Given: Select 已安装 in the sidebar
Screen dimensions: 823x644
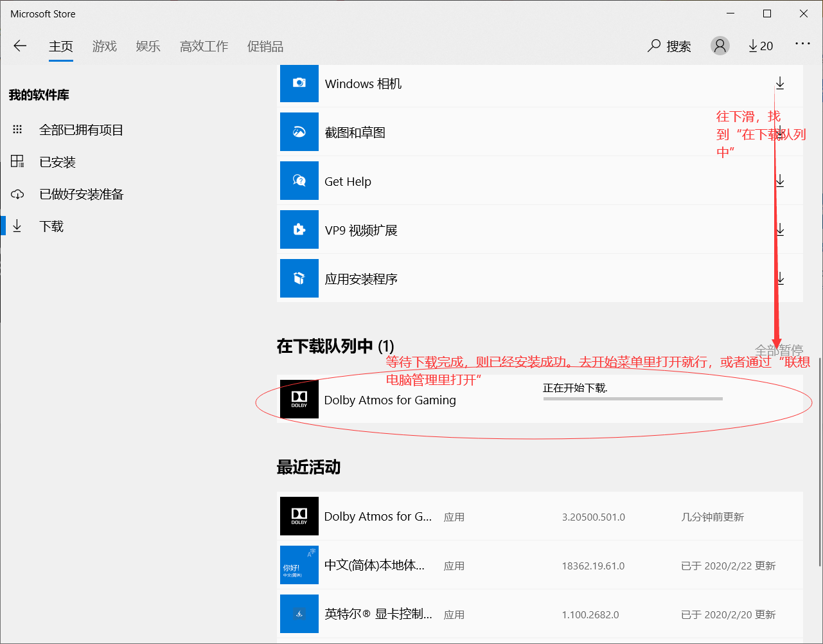Looking at the screenshot, I should pos(57,162).
